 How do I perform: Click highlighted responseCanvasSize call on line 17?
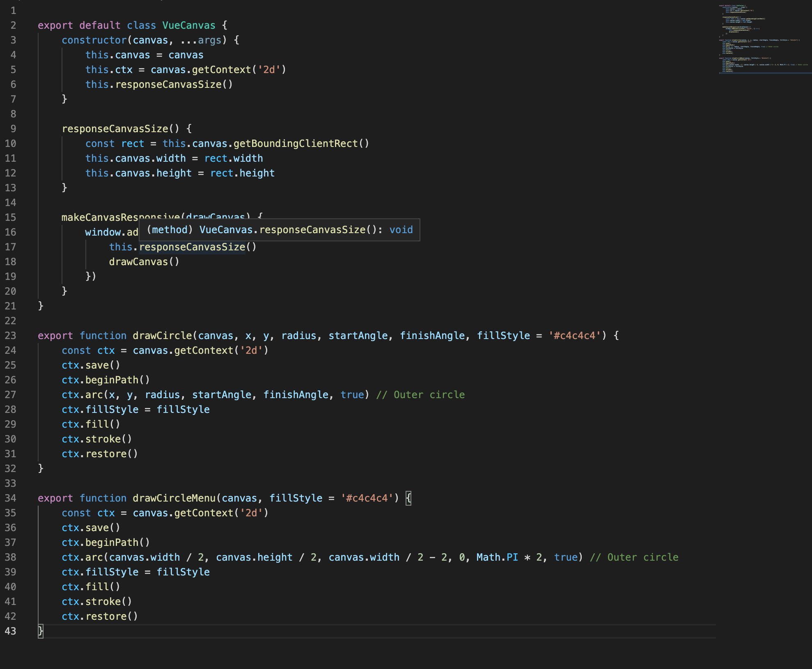[x=192, y=247]
